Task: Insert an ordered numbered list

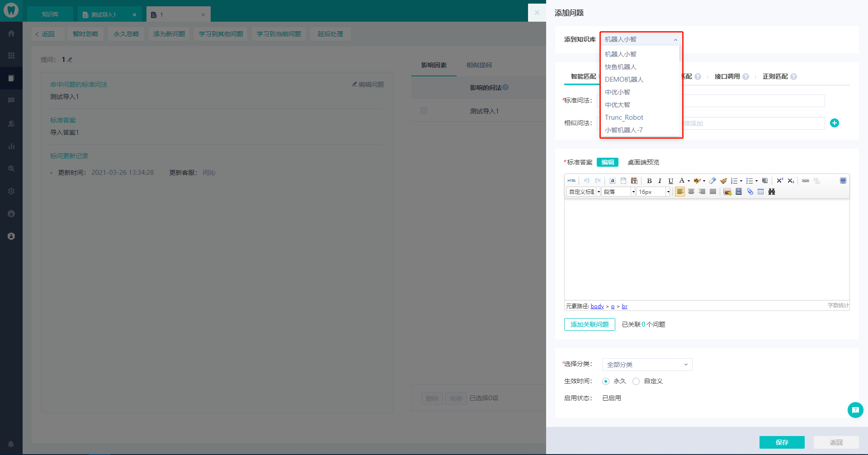Action: (x=734, y=181)
